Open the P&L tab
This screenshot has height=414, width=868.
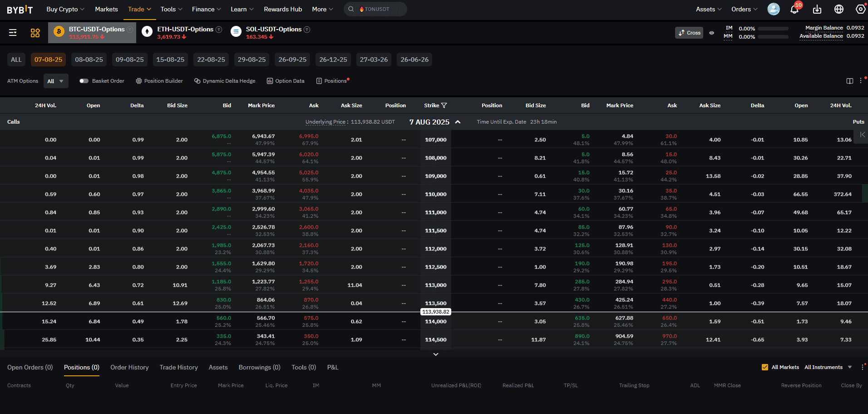[333, 367]
